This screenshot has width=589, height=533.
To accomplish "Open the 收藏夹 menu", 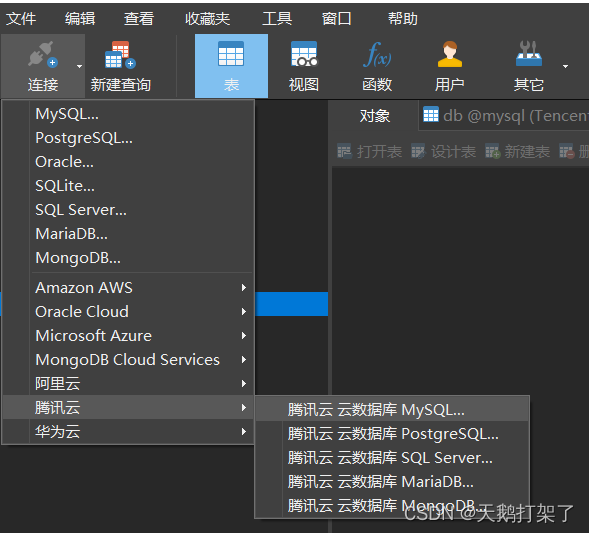I will (207, 18).
